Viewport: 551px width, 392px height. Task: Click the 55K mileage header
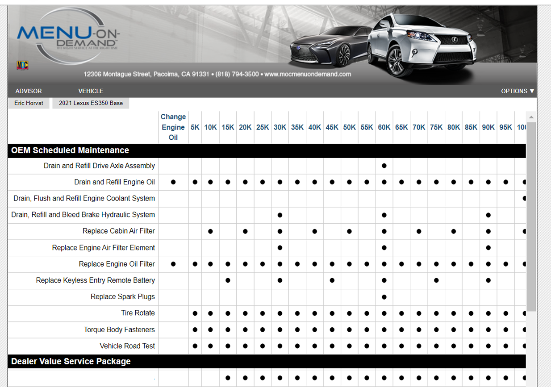click(367, 127)
